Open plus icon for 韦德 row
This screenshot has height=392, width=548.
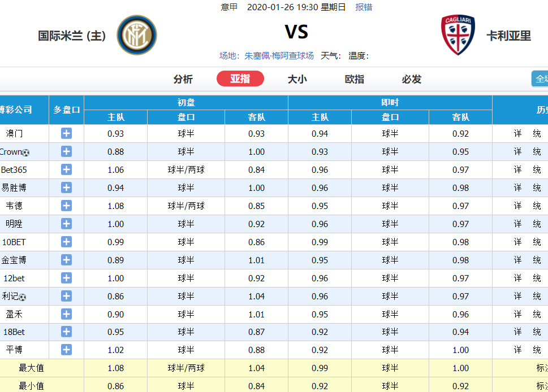[x=66, y=206]
